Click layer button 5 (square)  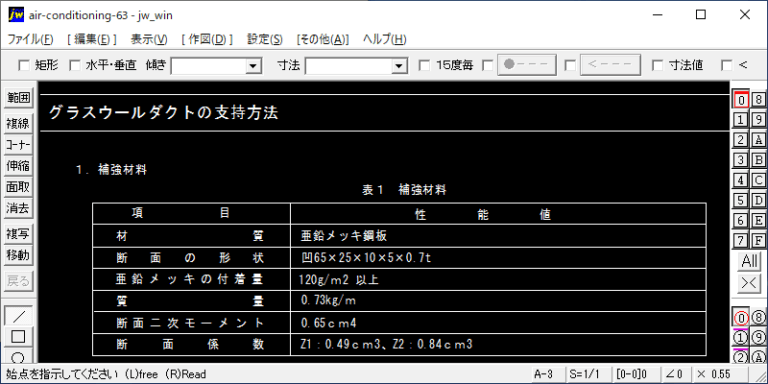tap(741, 200)
